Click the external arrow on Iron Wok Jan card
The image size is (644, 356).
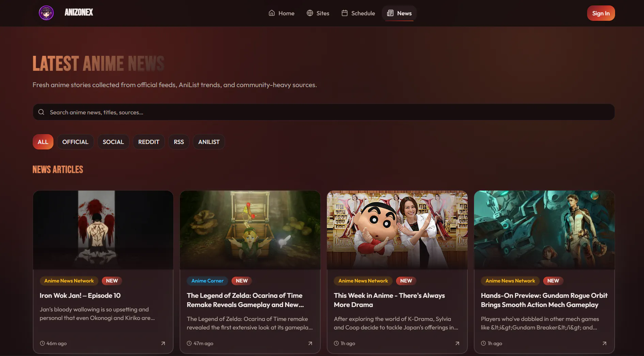point(163,343)
